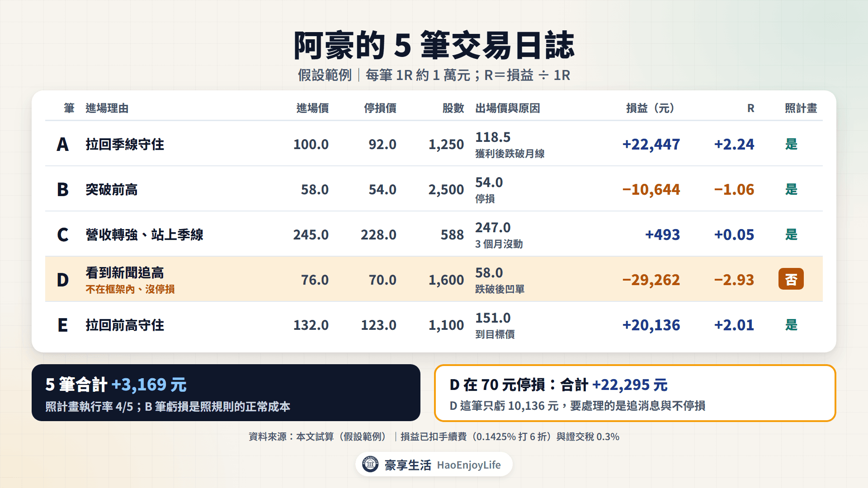Click column header 出場價與原因
This screenshot has height=488, width=868.
point(508,108)
